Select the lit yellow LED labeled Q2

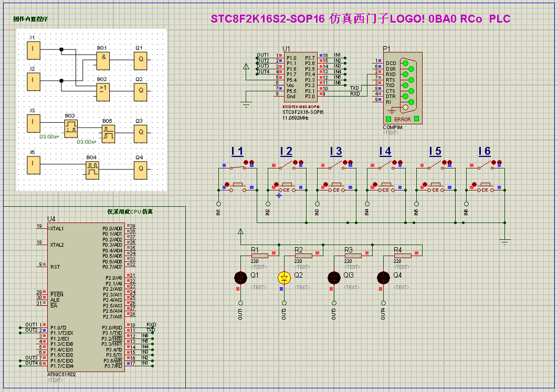tap(284, 278)
